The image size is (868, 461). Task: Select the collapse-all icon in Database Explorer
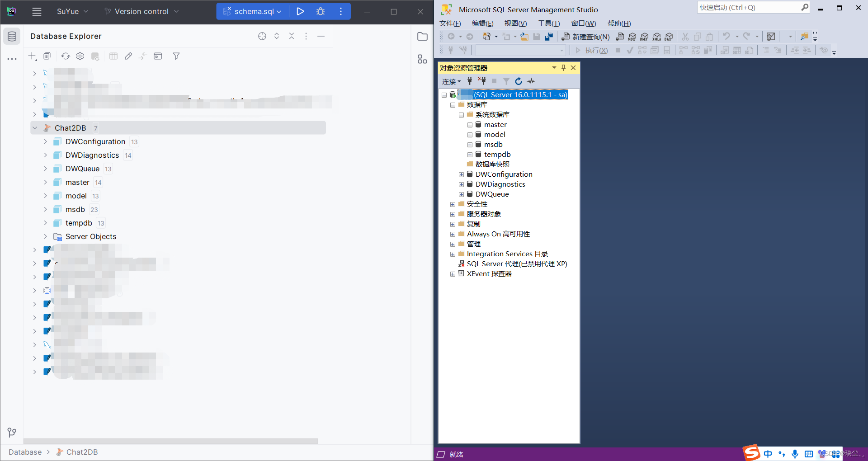pyautogui.click(x=292, y=36)
